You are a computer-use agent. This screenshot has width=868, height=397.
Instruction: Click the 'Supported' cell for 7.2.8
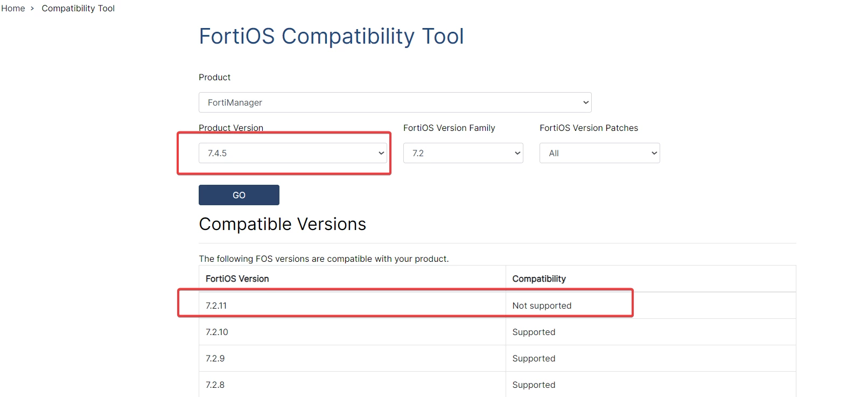pos(650,385)
